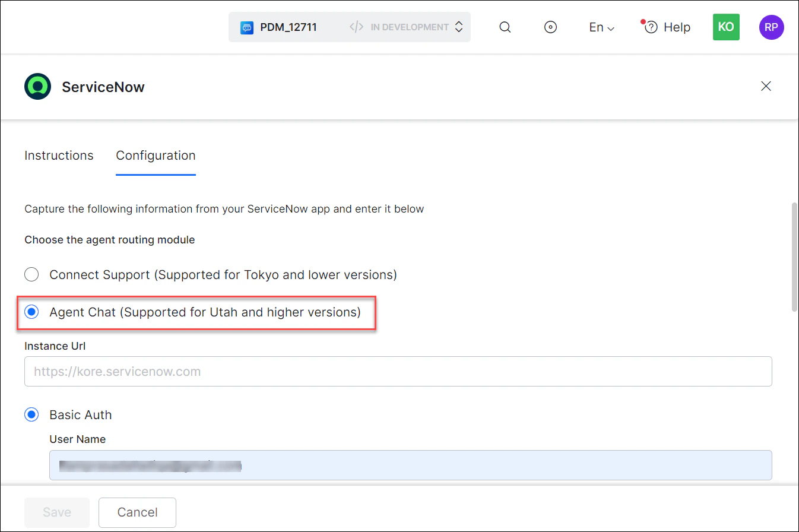
Task: Select Agent Chat routing option
Action: click(31, 311)
